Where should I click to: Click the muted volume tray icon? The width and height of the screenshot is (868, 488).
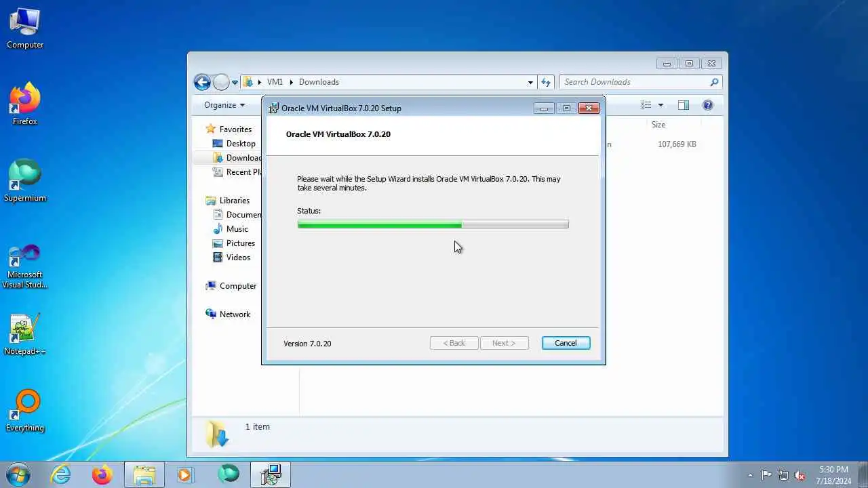[800, 475]
